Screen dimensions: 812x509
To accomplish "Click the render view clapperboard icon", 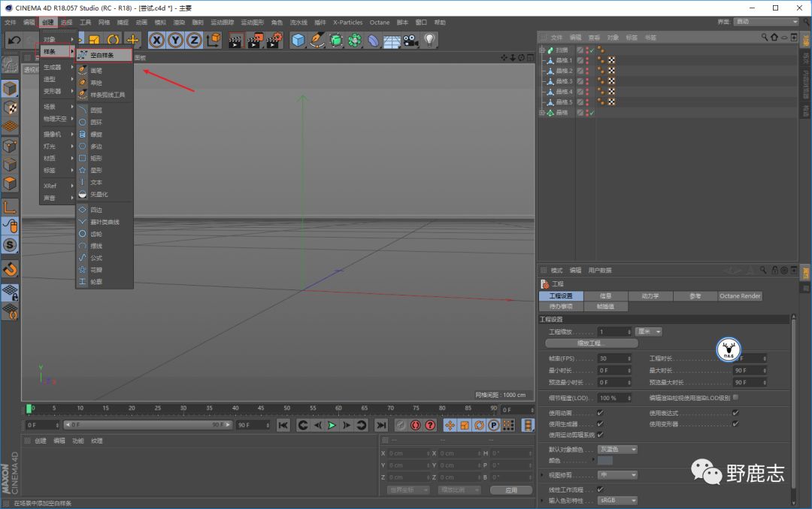I will tap(235, 40).
